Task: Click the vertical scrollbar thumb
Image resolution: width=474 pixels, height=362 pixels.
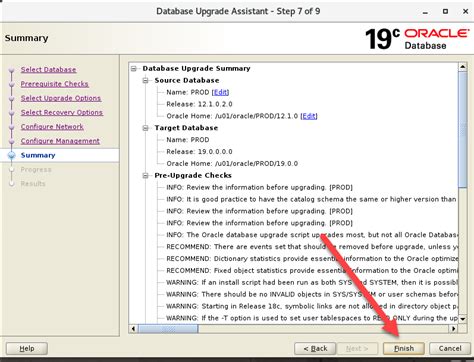Action: point(463,129)
